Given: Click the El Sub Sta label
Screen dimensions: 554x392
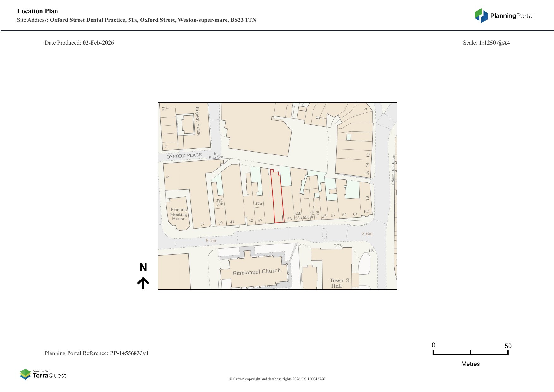Looking at the screenshot, I should pyautogui.click(x=216, y=155).
